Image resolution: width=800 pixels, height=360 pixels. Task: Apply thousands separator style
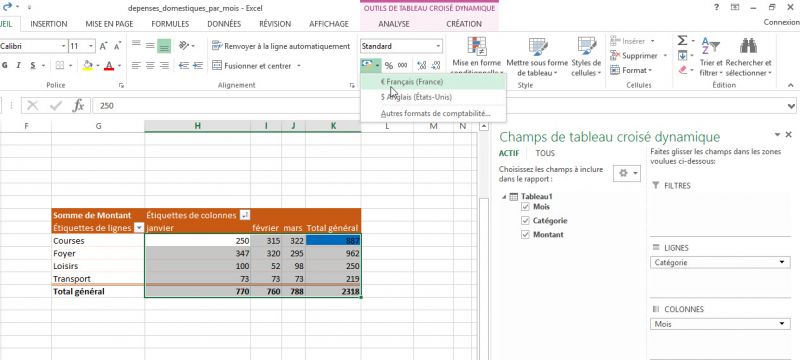[x=403, y=65]
